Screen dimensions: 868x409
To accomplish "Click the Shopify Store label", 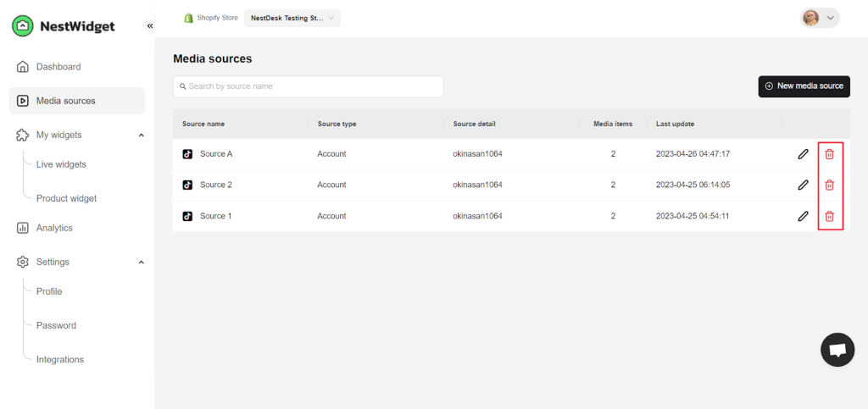I will pyautogui.click(x=218, y=18).
